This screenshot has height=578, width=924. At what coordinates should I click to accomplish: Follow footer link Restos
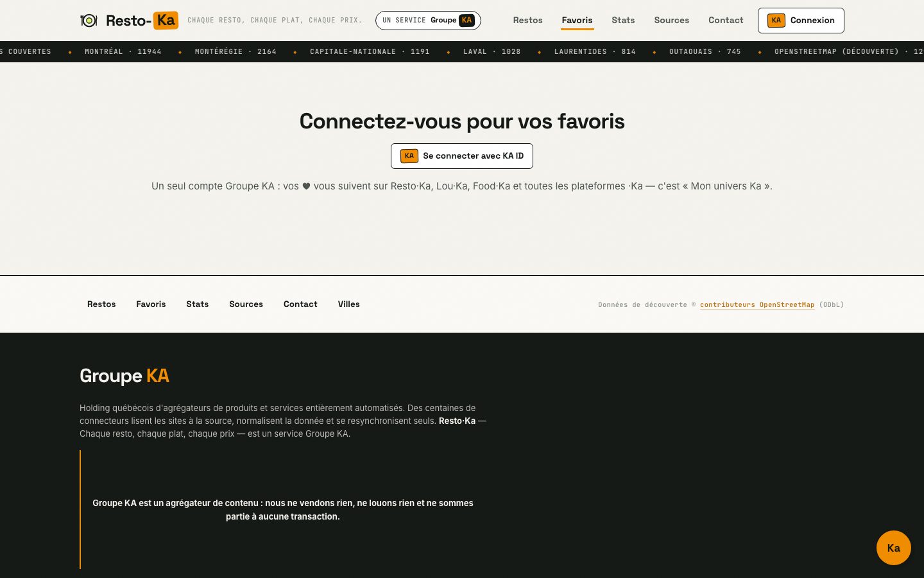tap(101, 304)
